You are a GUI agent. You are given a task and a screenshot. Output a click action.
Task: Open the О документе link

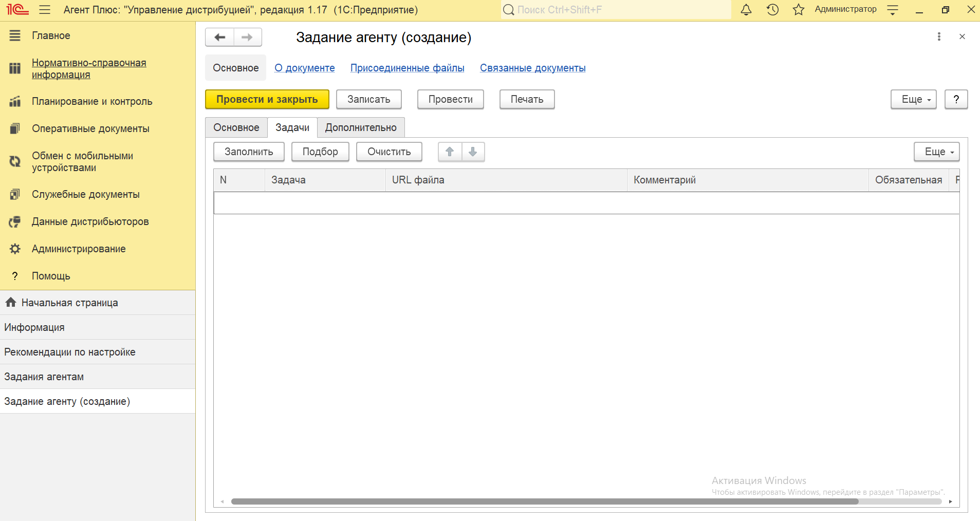point(305,68)
